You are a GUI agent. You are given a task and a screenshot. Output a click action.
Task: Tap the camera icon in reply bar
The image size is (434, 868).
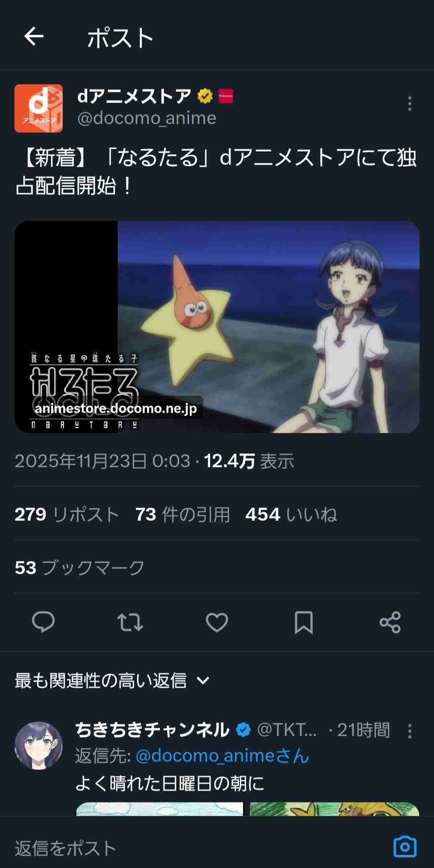[405, 847]
